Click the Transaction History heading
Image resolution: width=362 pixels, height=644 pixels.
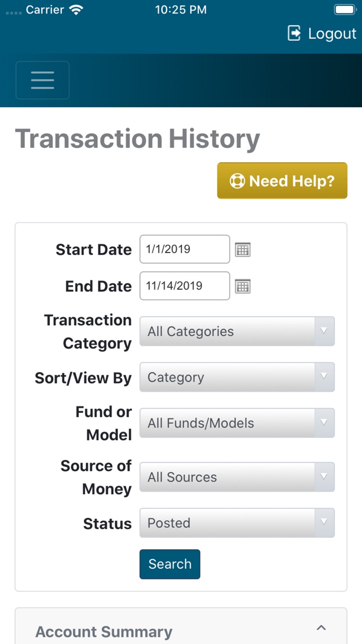pos(138,139)
